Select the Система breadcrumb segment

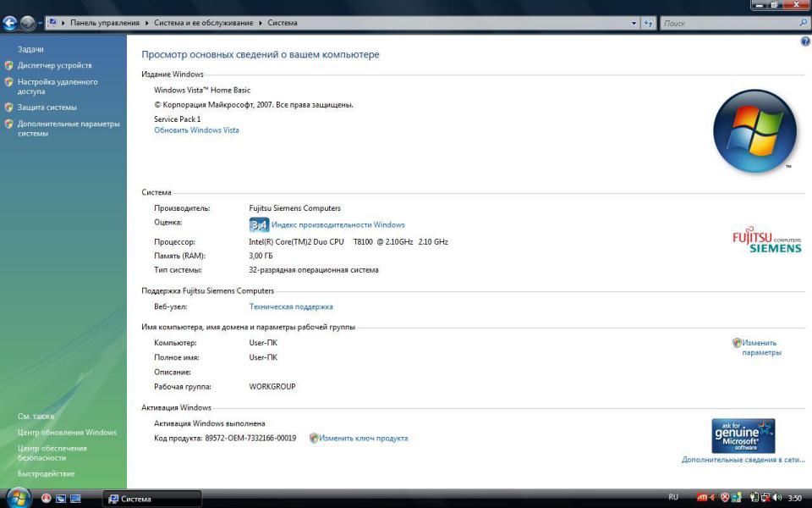tap(283, 23)
